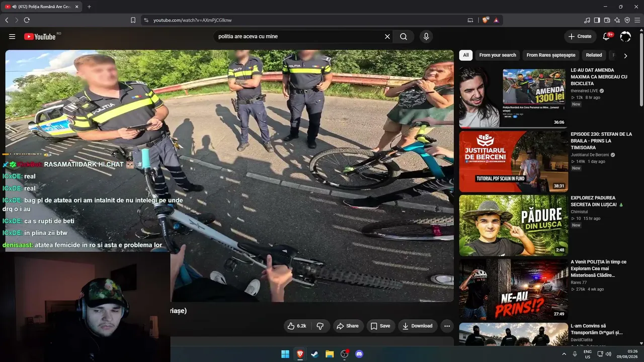Open Brave VPN shield icon
The height and width of the screenshot is (362, 644).
pyautogui.click(x=627, y=20)
